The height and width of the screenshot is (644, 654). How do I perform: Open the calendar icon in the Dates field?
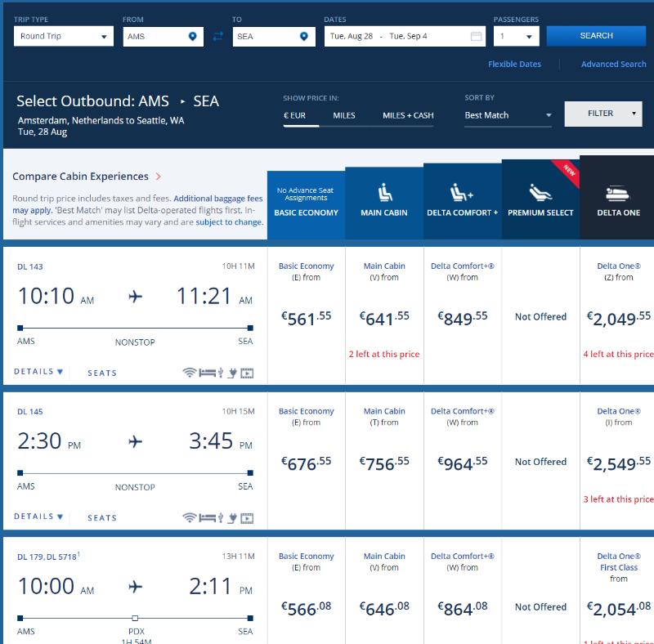coord(476,36)
